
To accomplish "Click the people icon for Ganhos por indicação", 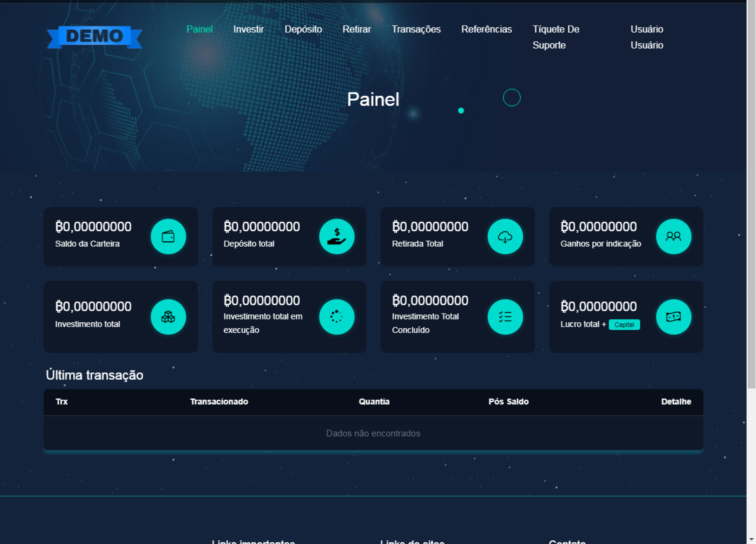I will (x=673, y=236).
